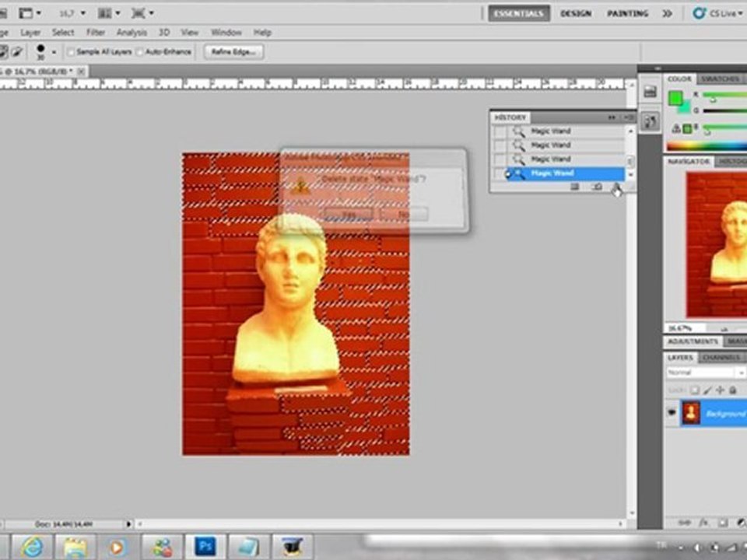This screenshot has height=560, width=747.
Task: Open the CS Live menu
Action: click(719, 13)
